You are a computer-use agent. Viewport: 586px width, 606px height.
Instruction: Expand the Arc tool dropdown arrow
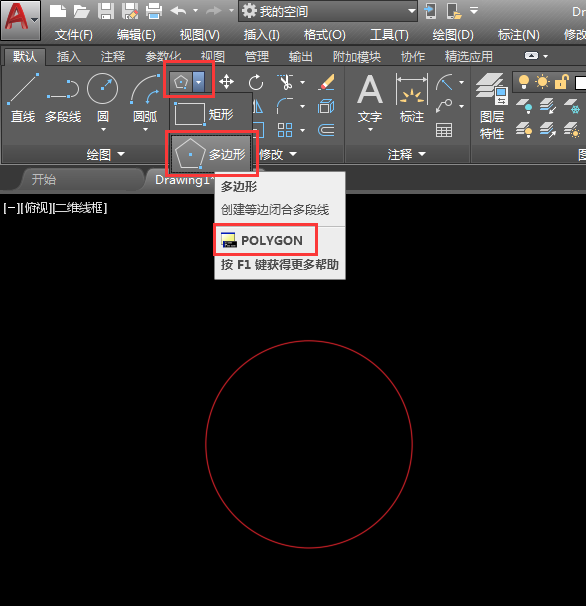pos(145,129)
